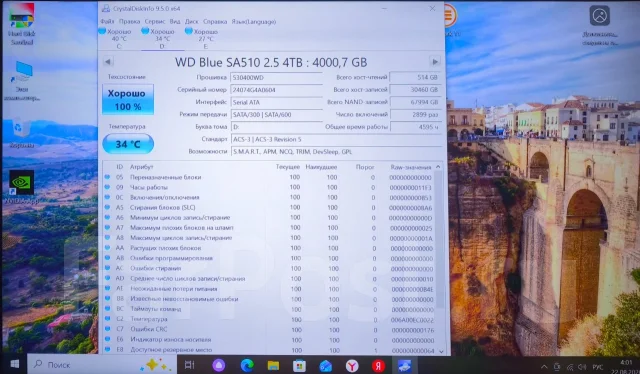Click the serial number field 24074G4A0604
The height and width of the screenshot is (374, 640).
[276, 90]
